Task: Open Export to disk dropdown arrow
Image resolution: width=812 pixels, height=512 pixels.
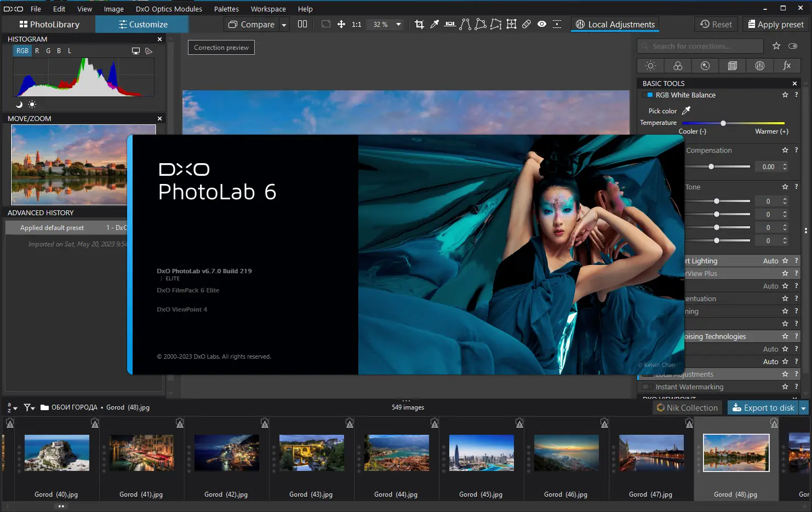Action: coord(803,407)
